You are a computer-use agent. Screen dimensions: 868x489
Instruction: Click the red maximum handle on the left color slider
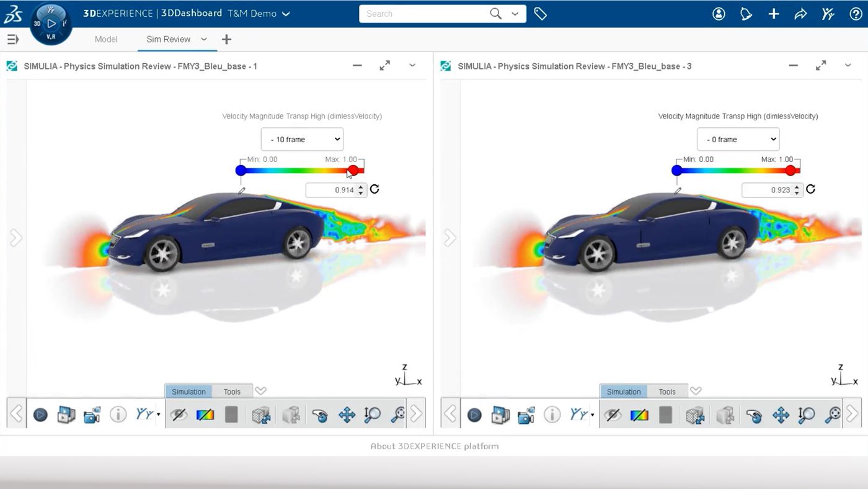point(353,170)
